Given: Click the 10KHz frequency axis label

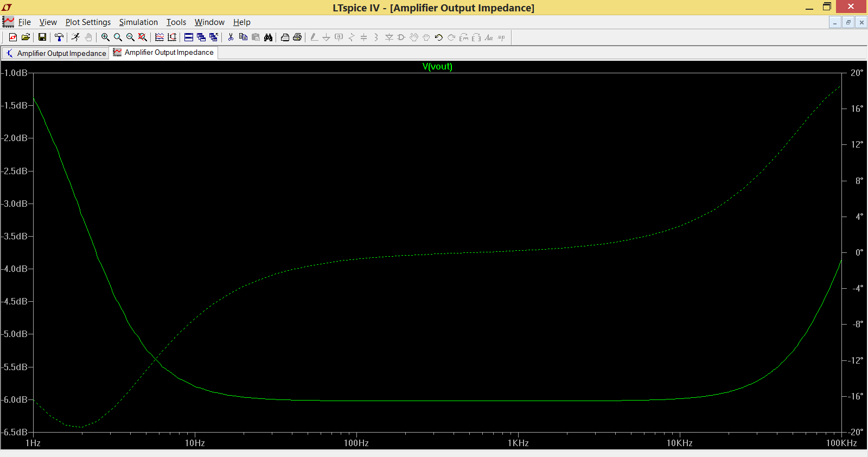Looking at the screenshot, I should pos(680,443).
